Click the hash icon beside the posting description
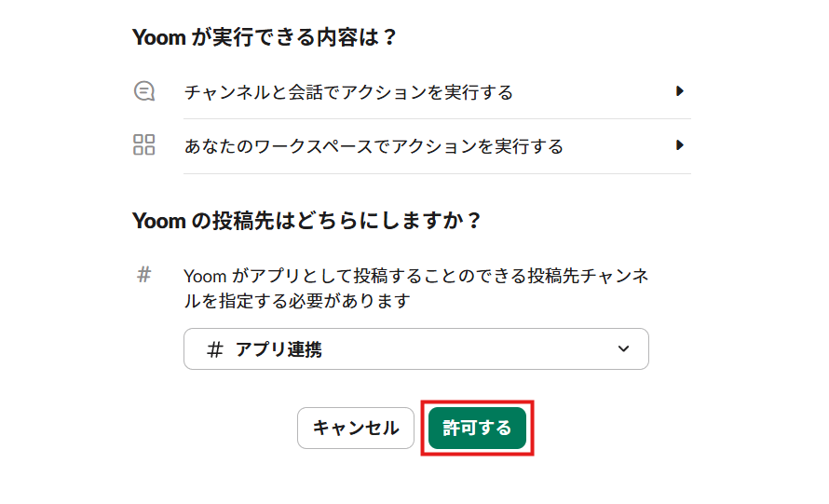 [143, 275]
